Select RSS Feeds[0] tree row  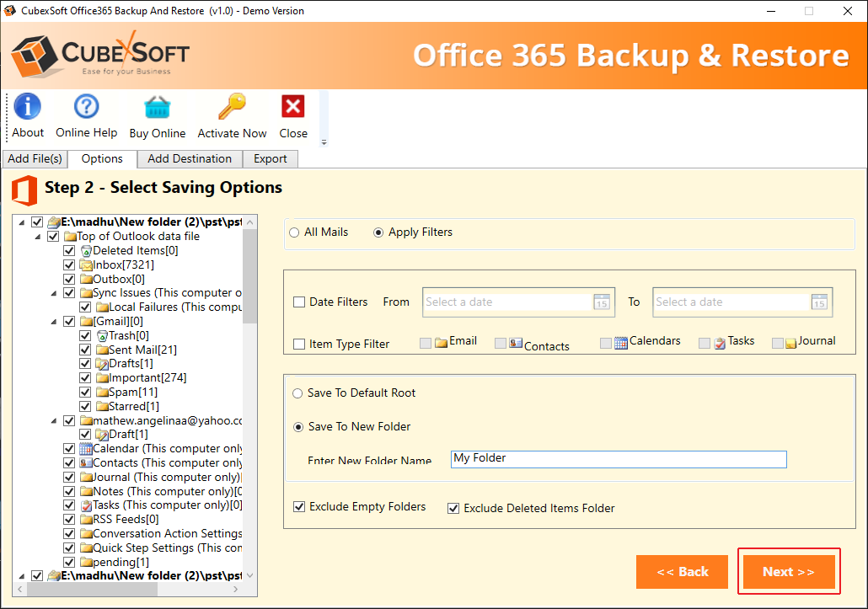point(126,520)
